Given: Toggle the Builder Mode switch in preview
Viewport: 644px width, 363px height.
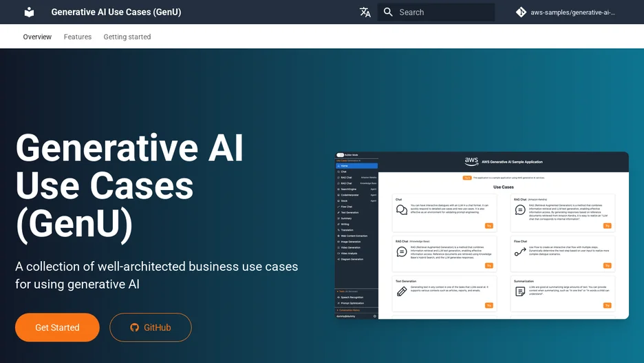Looking at the screenshot, I should pos(340,155).
